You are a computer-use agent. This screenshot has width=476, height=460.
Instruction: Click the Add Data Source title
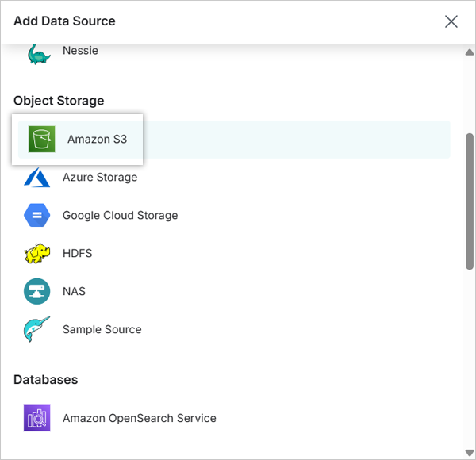pyautogui.click(x=65, y=21)
